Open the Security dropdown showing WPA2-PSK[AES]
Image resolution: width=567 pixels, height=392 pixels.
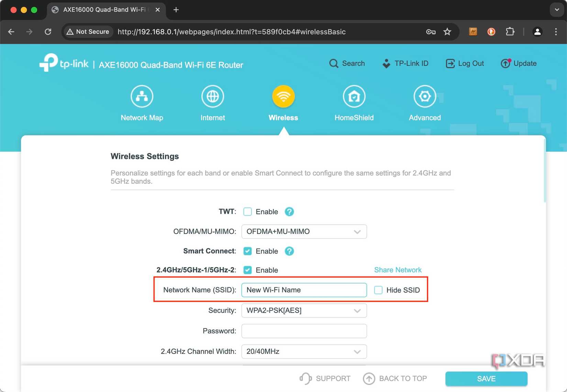pyautogui.click(x=304, y=310)
